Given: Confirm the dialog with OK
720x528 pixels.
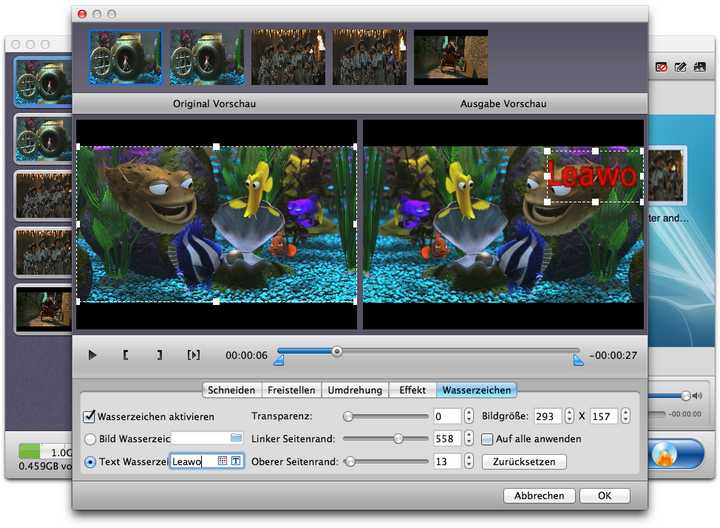Looking at the screenshot, I should 604,495.
